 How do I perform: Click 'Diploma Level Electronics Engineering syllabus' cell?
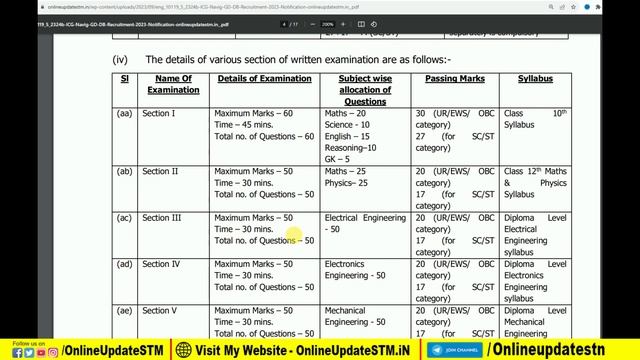(535, 281)
